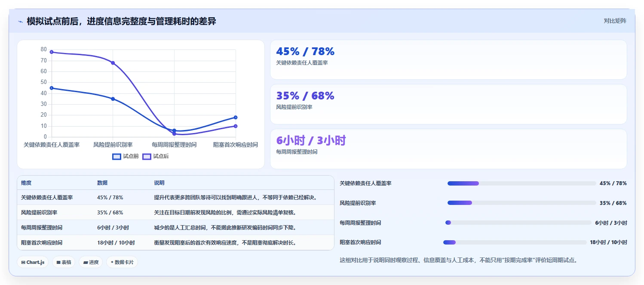
Task: Toggle the 试点后 legend item
Action: coord(156,156)
